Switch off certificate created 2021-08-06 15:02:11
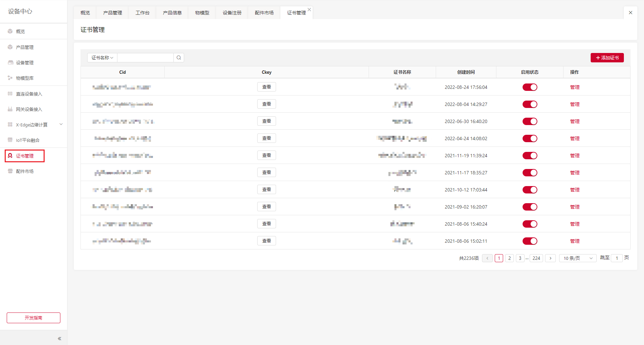Image resolution: width=644 pixels, height=345 pixels. click(530, 241)
